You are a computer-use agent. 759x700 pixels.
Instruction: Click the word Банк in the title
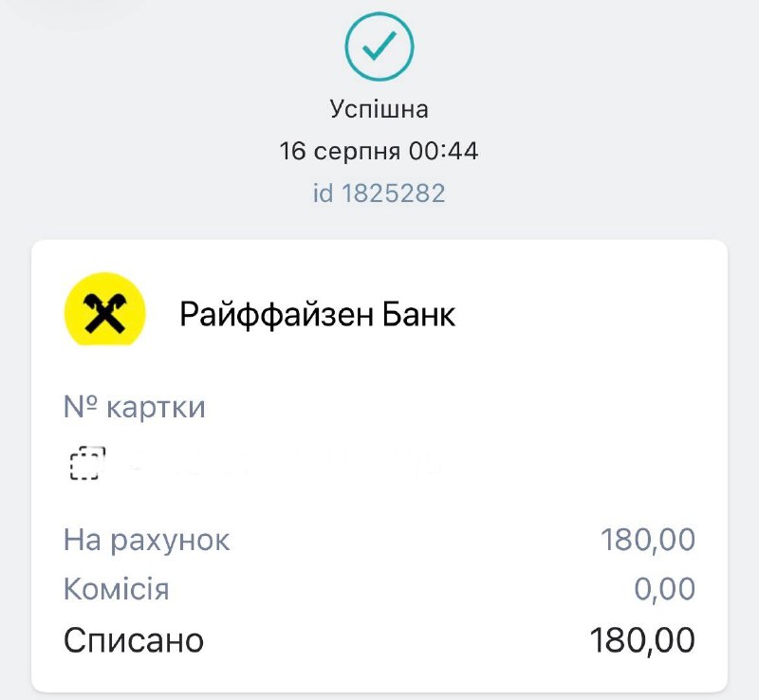click(x=418, y=315)
